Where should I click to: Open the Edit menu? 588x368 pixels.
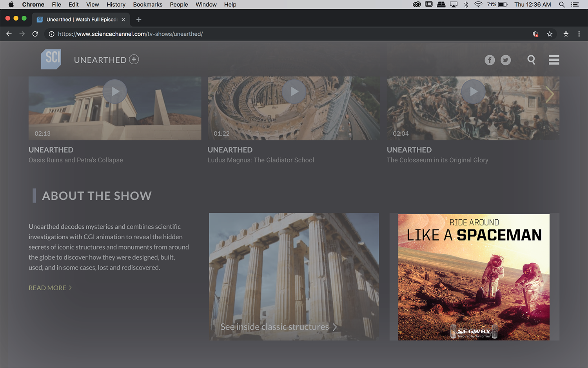tap(74, 4)
